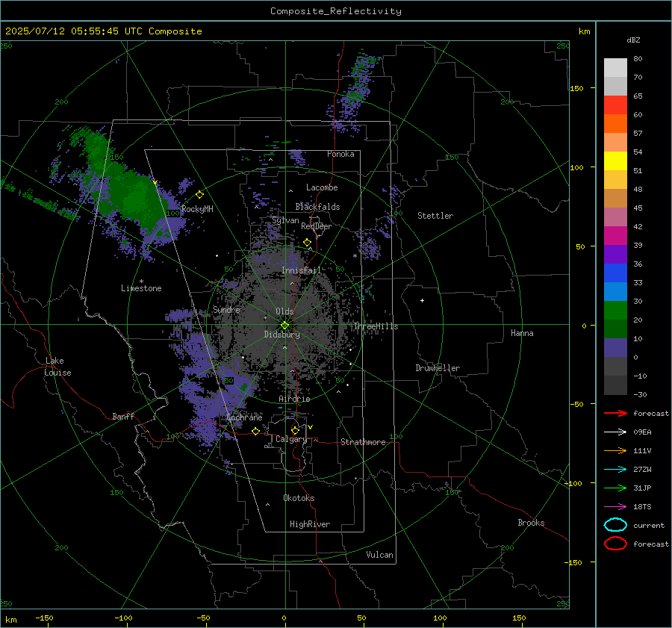The image size is (672, 628).
Task: Click the Didsbury label
Action: (281, 335)
